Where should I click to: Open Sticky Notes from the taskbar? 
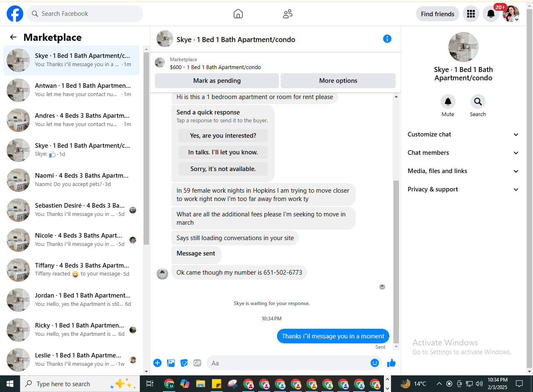(217, 384)
